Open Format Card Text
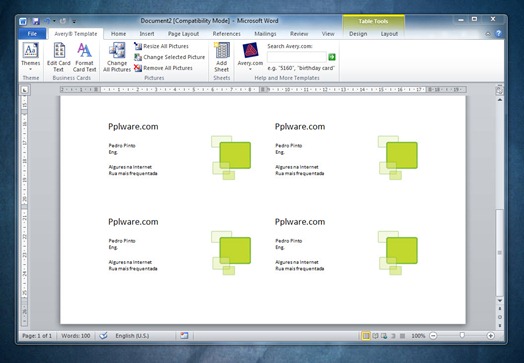This screenshot has height=363, width=524. coord(84,57)
